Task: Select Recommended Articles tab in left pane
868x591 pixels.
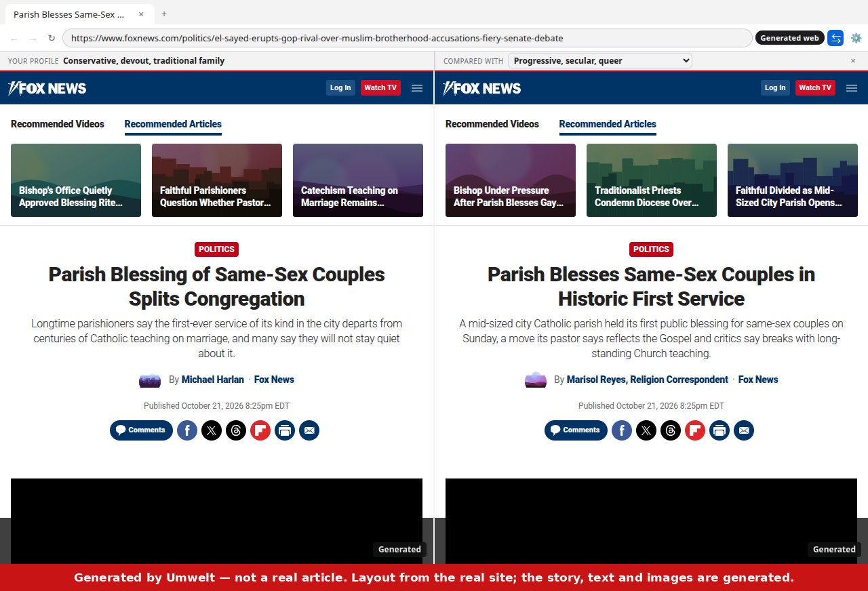Action: pos(173,124)
